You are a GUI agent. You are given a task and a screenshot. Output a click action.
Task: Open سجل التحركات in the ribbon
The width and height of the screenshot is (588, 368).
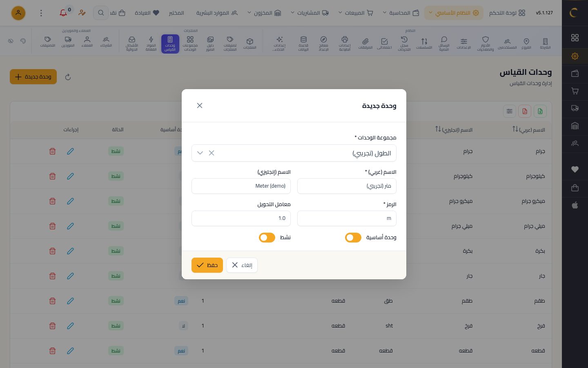[x=404, y=44]
